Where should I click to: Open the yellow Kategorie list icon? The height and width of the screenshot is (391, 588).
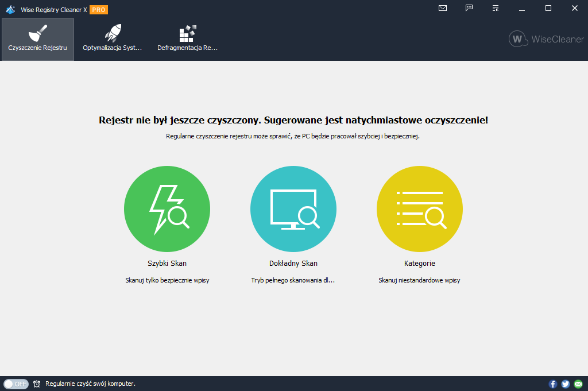pos(420,209)
